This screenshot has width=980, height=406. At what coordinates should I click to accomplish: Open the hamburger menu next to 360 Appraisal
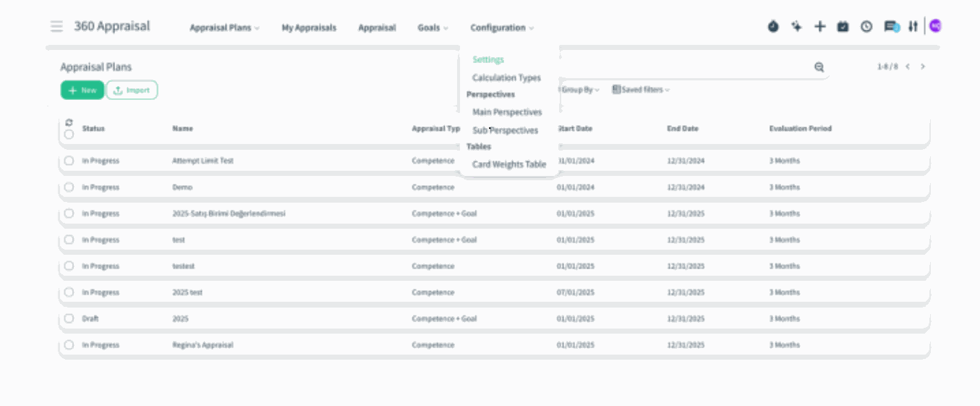point(56,27)
